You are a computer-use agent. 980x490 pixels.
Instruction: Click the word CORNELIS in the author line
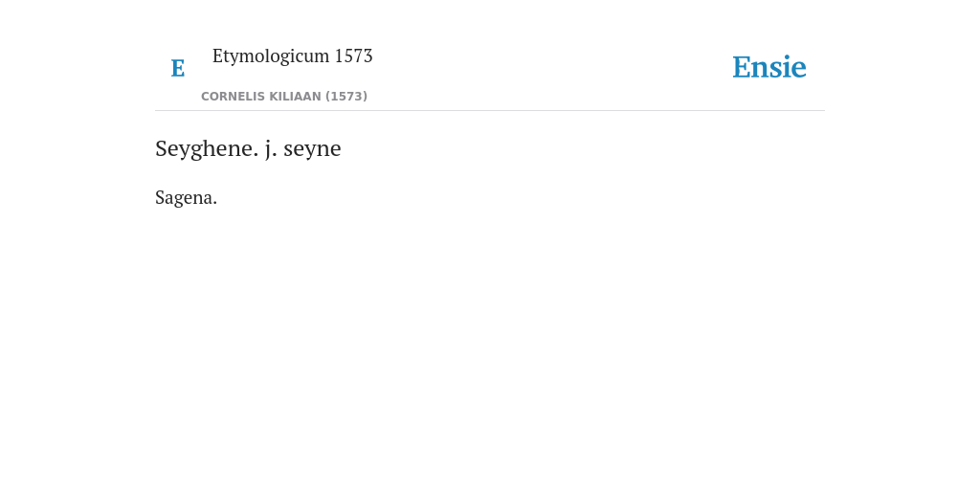click(x=229, y=97)
